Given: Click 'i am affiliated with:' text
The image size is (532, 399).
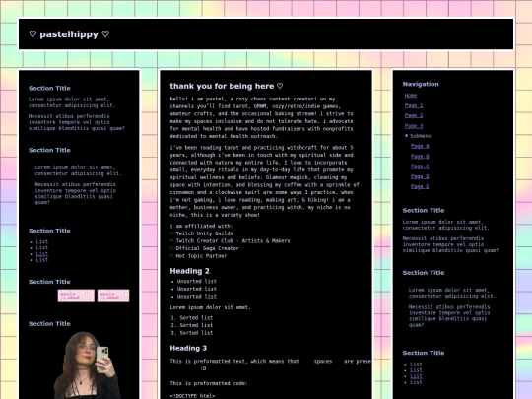Looking at the screenshot, I should click(x=201, y=226).
